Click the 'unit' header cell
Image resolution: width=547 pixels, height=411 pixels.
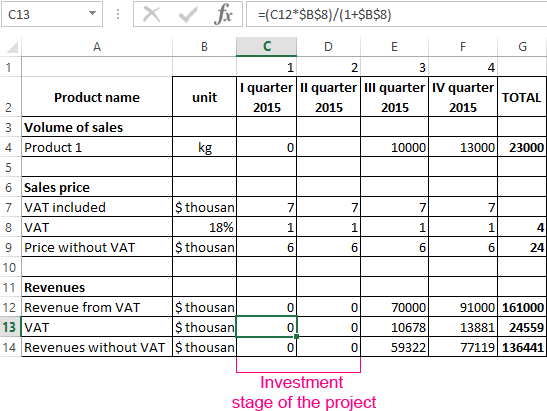click(204, 97)
